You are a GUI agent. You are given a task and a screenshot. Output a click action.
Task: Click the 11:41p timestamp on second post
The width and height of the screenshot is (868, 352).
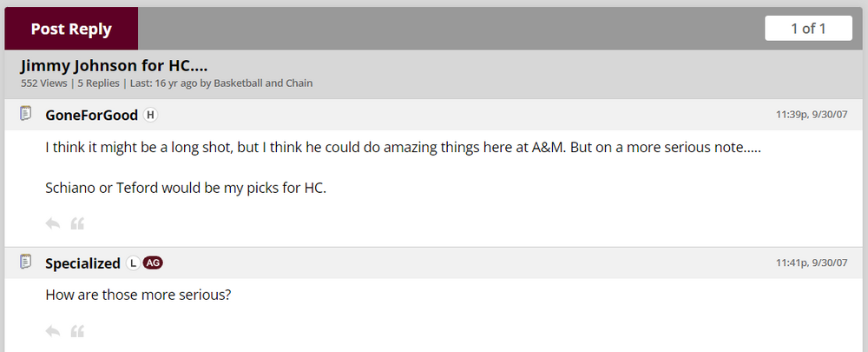pyautogui.click(x=813, y=262)
